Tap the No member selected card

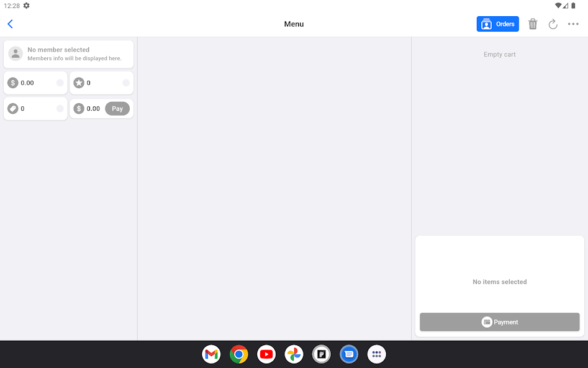pyautogui.click(x=68, y=53)
